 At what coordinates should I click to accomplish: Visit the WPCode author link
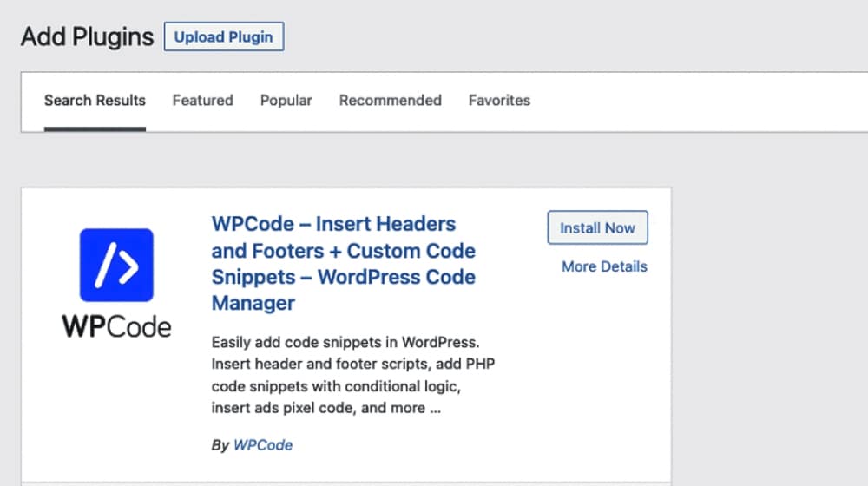pos(263,445)
